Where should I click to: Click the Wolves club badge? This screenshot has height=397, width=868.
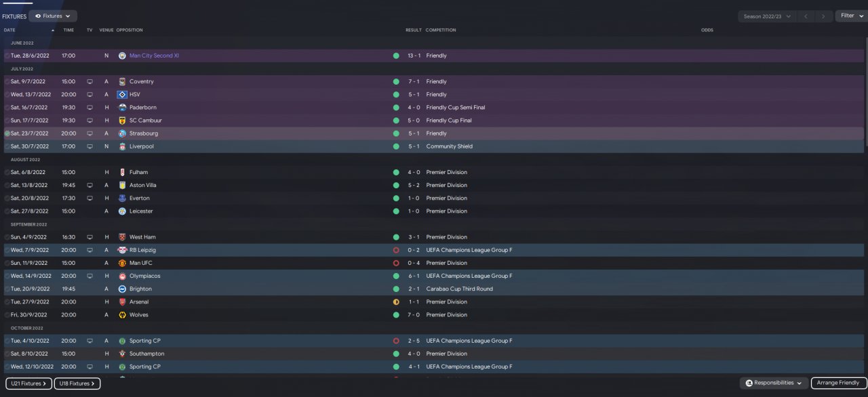122,315
